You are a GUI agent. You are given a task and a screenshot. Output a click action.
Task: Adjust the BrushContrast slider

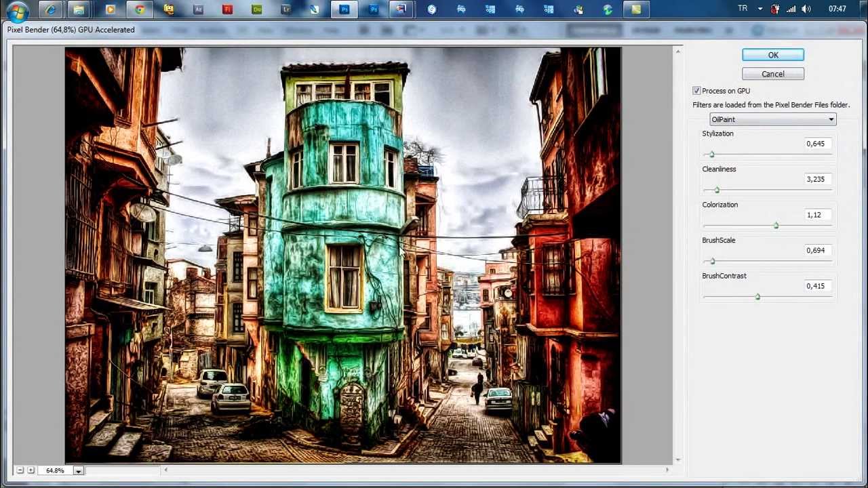(757, 296)
